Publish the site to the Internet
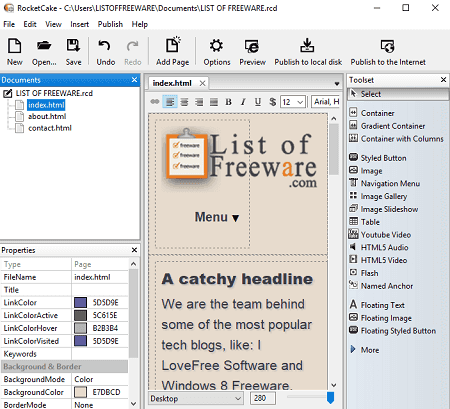 coord(388,52)
